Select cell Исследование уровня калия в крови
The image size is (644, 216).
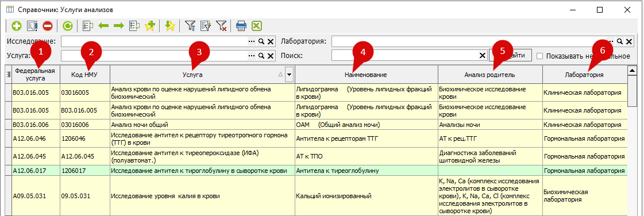coord(202,196)
